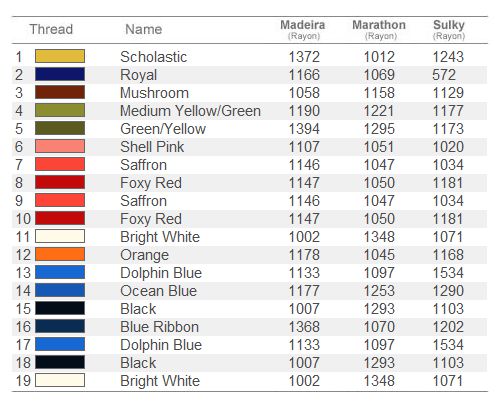Select thread 14 Ocean Blue swatch
Screen dimensions: 500x402
click(x=60, y=290)
